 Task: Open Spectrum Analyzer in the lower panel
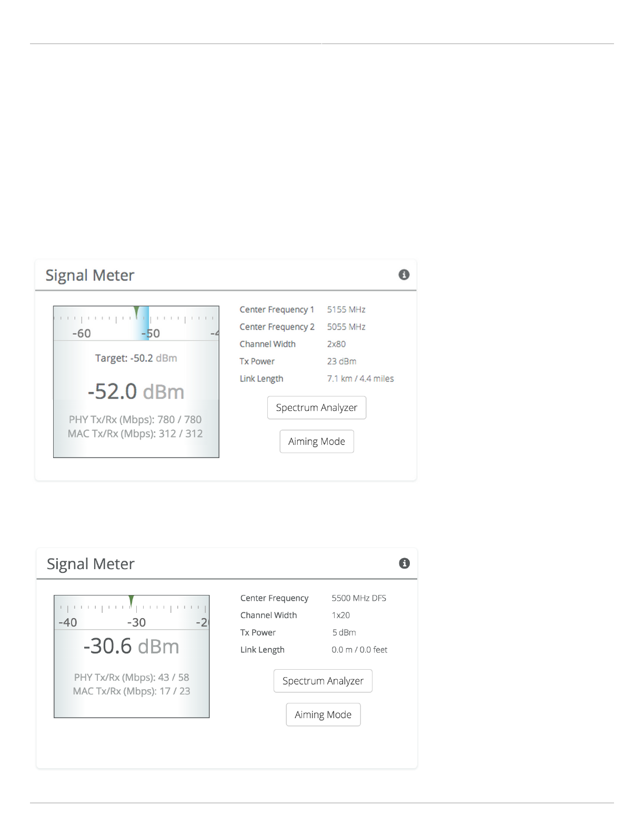(323, 681)
